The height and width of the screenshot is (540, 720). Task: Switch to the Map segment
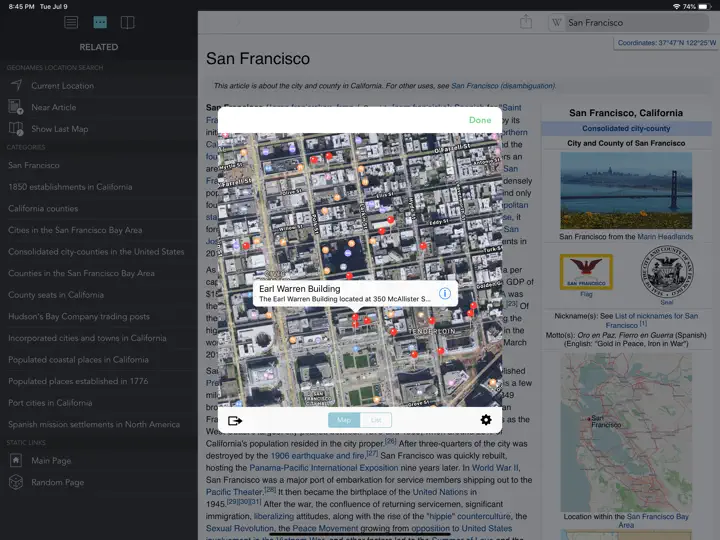pos(344,420)
